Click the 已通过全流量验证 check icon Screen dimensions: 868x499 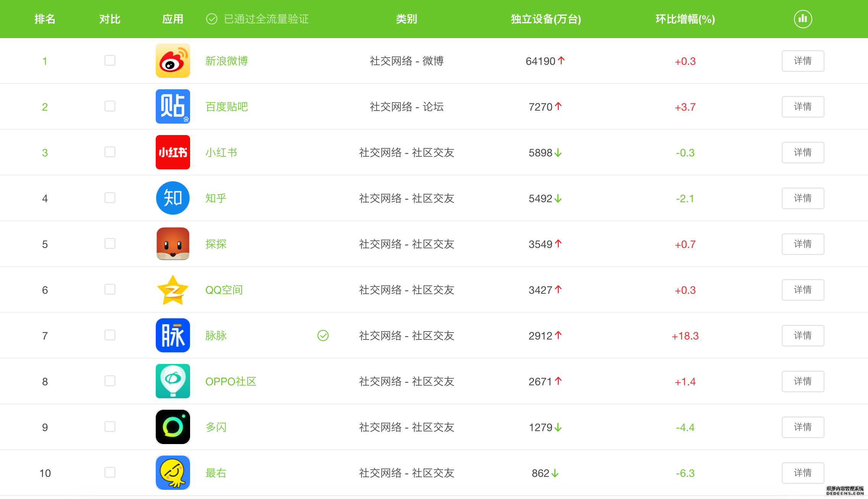[212, 18]
